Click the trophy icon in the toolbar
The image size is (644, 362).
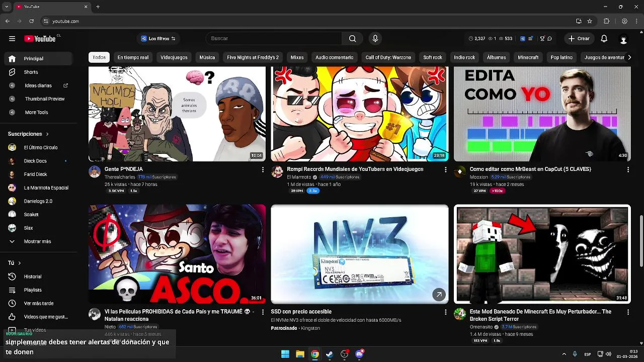coord(542,39)
